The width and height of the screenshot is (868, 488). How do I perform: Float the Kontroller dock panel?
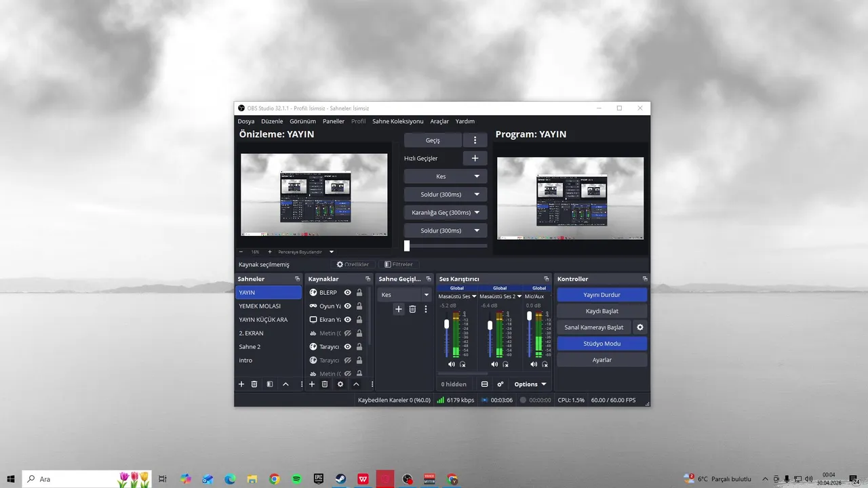645,279
